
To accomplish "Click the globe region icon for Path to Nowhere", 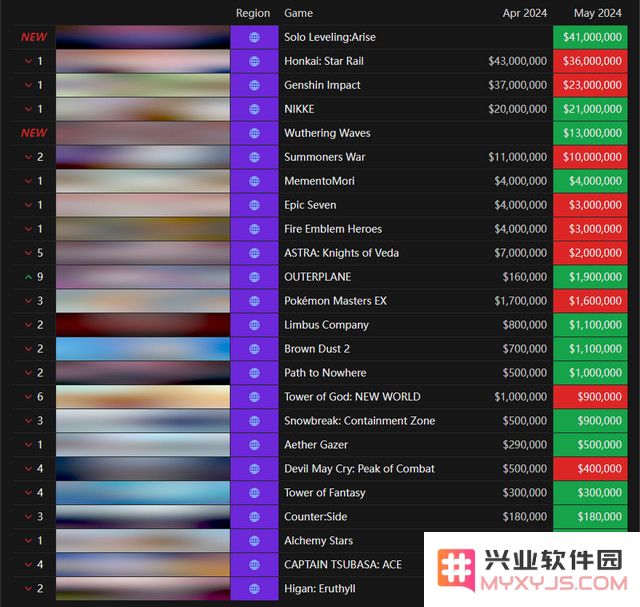I will (x=254, y=373).
